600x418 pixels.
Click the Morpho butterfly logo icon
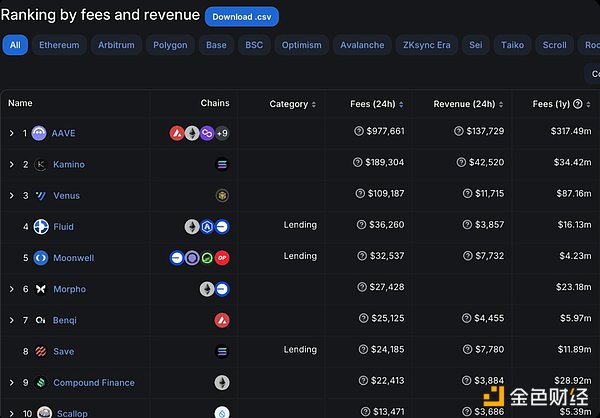click(40, 289)
